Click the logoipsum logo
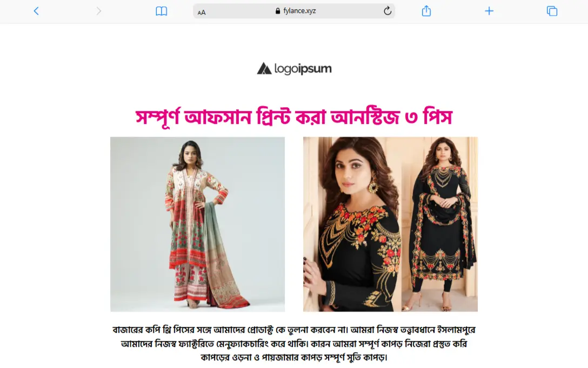 coord(295,69)
